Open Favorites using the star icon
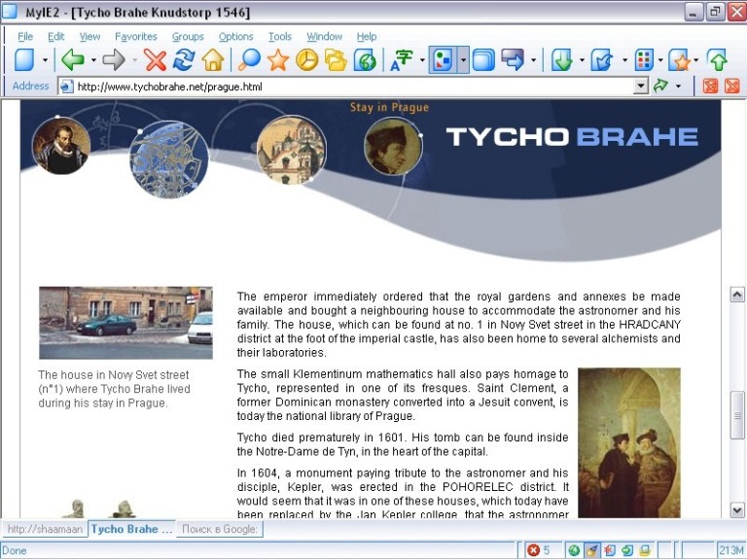 coord(278,60)
